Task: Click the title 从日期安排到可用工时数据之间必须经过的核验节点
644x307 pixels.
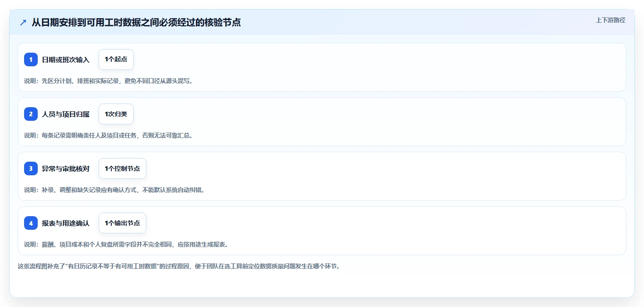Action: click(x=136, y=22)
